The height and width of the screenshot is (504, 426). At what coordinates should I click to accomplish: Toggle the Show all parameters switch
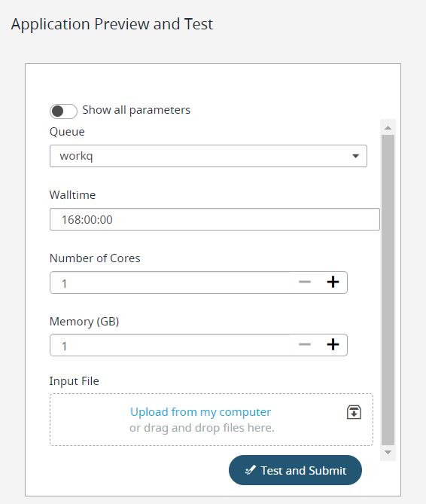click(63, 111)
